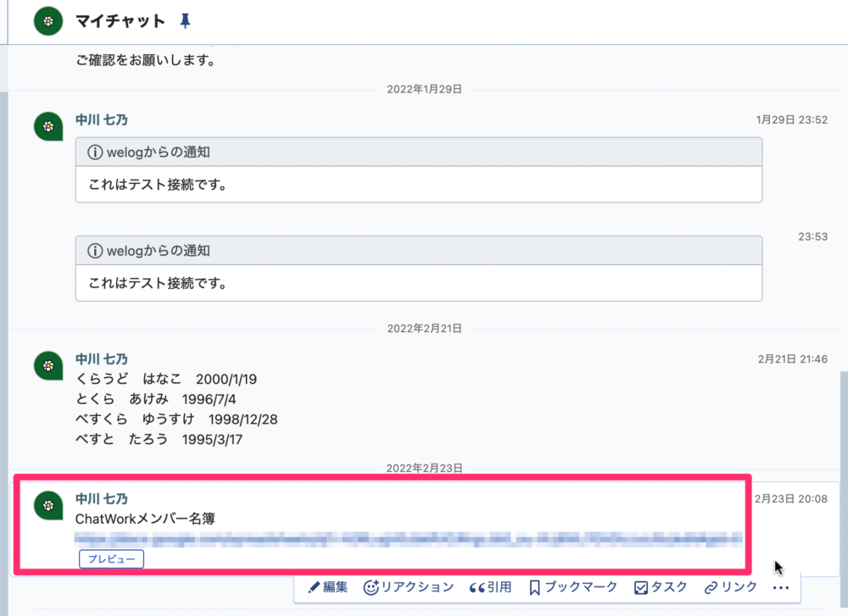Click the avatar beside the ChatWorkメンバー名簿 message
The height and width of the screenshot is (616, 848).
tap(47, 508)
